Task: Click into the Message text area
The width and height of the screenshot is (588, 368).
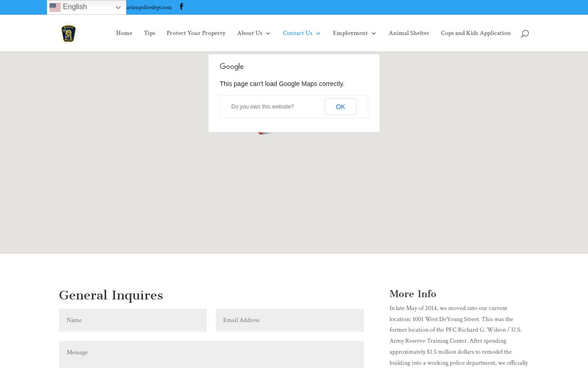Action: (211, 354)
